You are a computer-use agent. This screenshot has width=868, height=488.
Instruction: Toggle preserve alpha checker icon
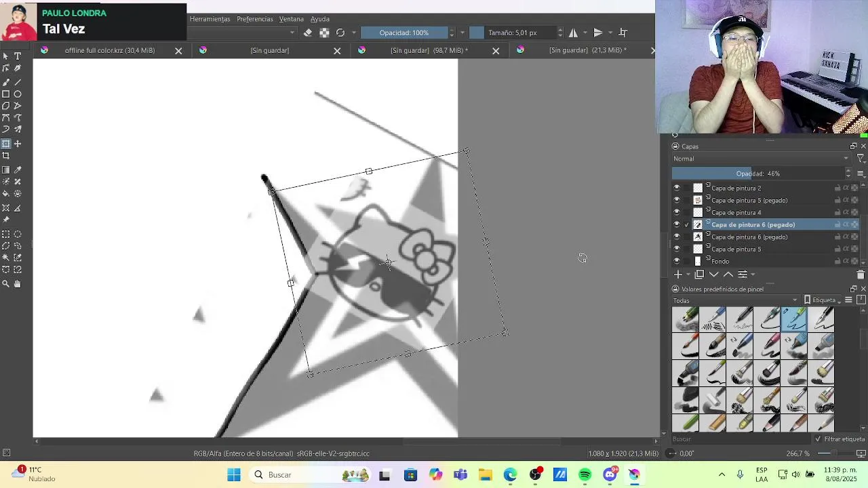tap(324, 33)
